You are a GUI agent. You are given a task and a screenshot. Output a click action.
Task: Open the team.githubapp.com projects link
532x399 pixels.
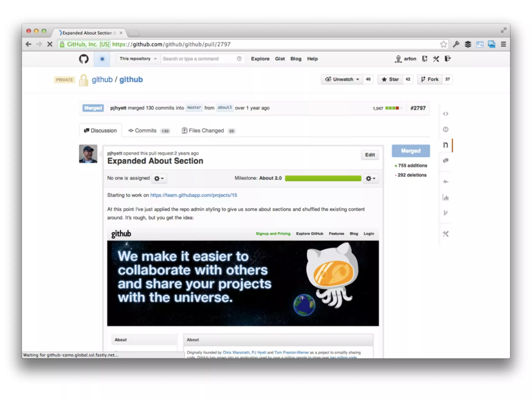[194, 195]
